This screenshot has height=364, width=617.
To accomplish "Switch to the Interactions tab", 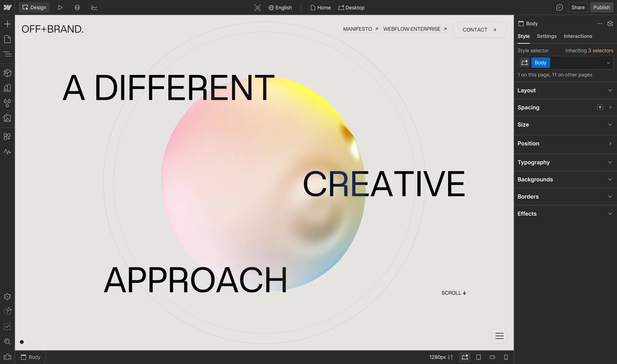I will 578,36.
